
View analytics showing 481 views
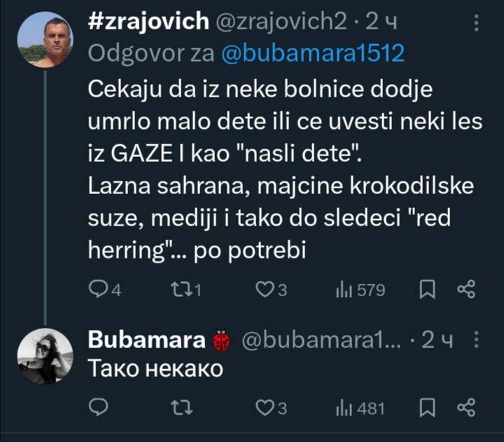[x=360, y=408]
